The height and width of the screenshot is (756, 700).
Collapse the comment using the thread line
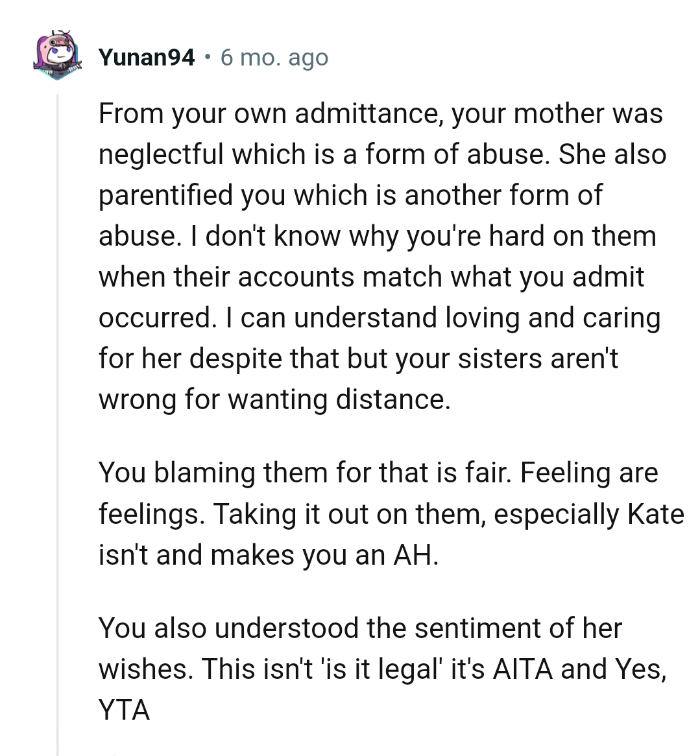(57, 424)
